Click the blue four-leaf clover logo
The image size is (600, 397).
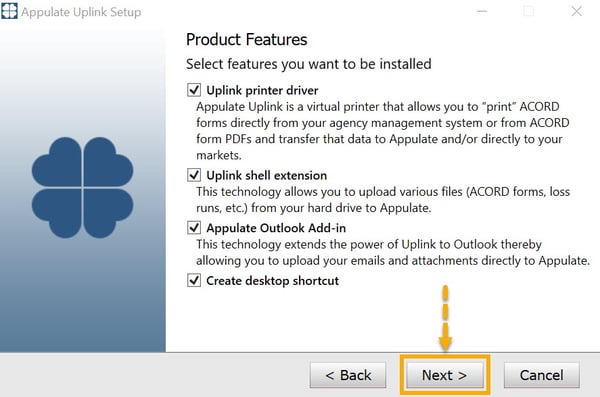pyautogui.click(x=82, y=188)
